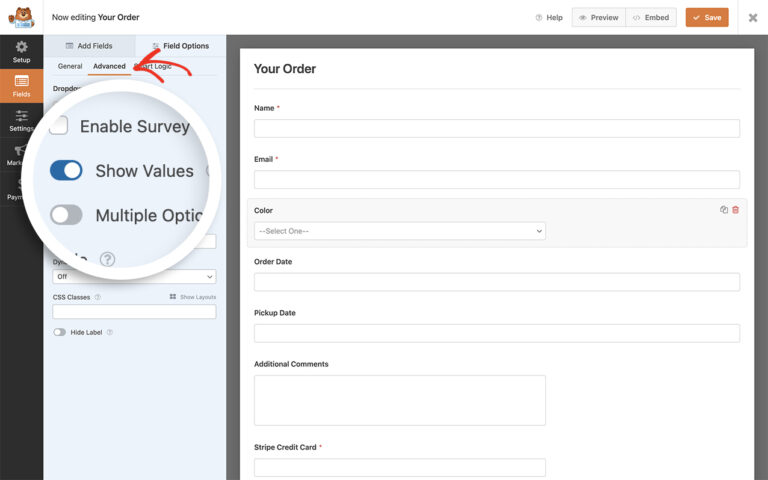Click help icon beside Hide Label
Viewport: 768px width, 480px height.
[110, 332]
